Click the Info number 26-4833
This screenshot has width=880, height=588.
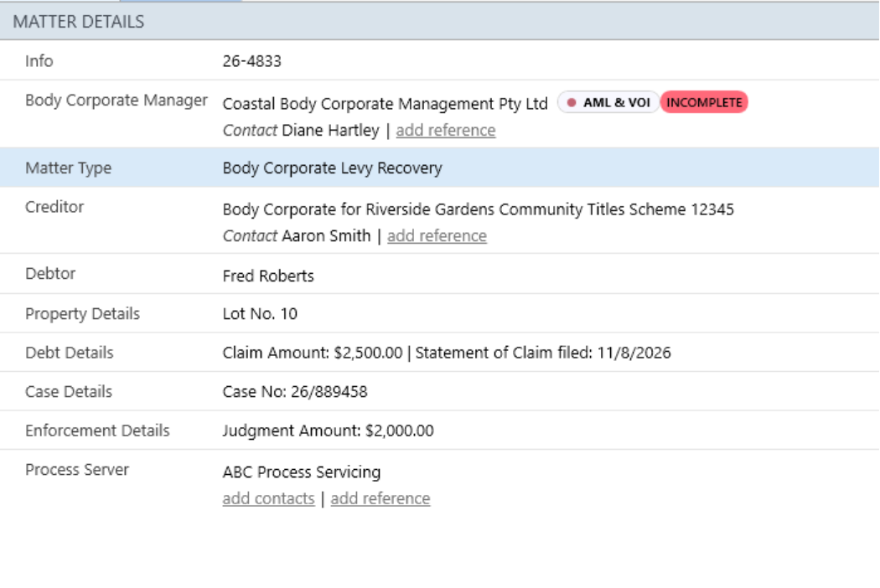pos(252,61)
